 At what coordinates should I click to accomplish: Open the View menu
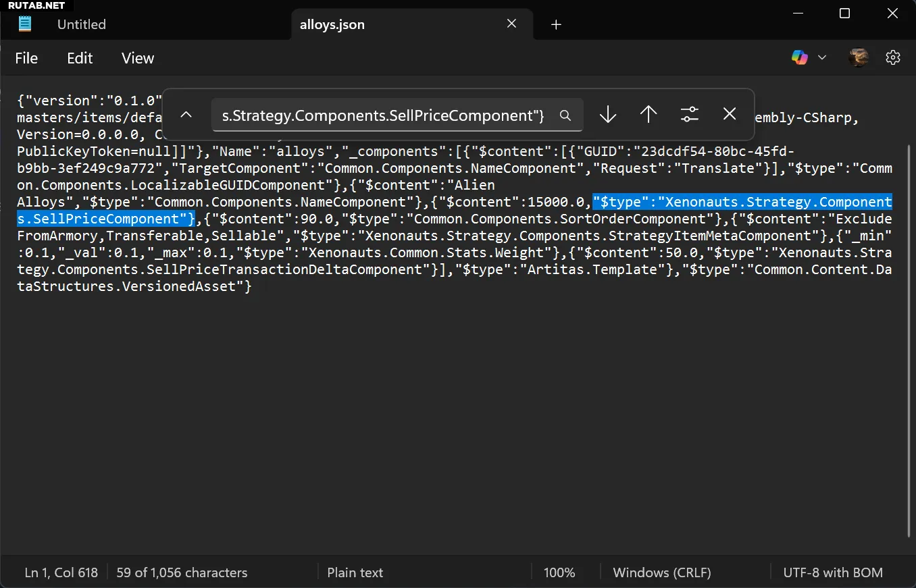pos(138,58)
